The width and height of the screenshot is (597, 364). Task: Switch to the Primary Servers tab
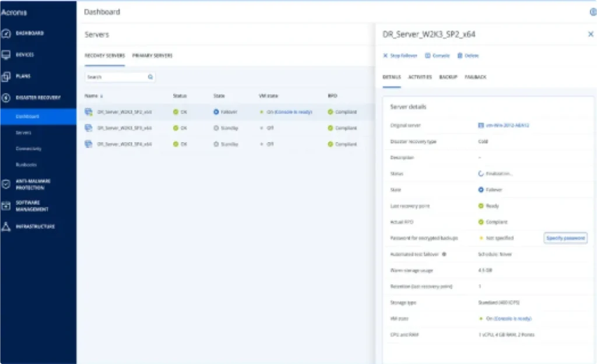152,55
